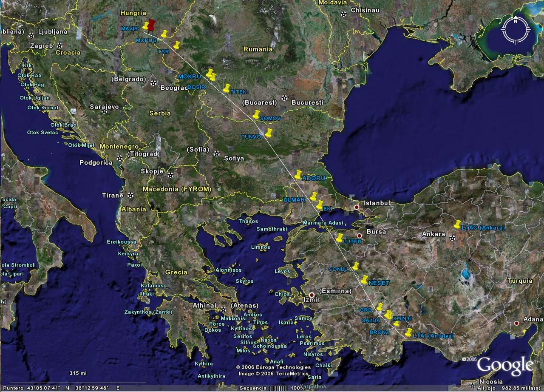Click the Beograd capital star marker
The image size is (544, 392).
point(153,83)
